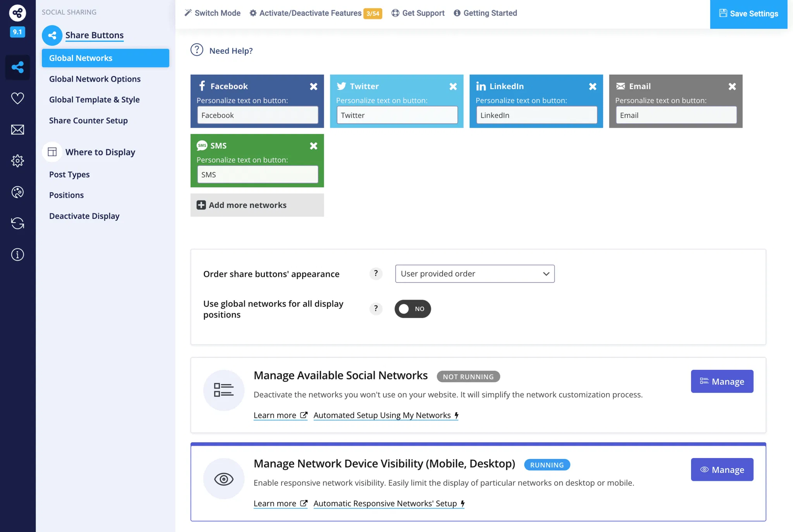Click the heart icon in left sidebar
Screen dimensions: 793x532
point(17,98)
